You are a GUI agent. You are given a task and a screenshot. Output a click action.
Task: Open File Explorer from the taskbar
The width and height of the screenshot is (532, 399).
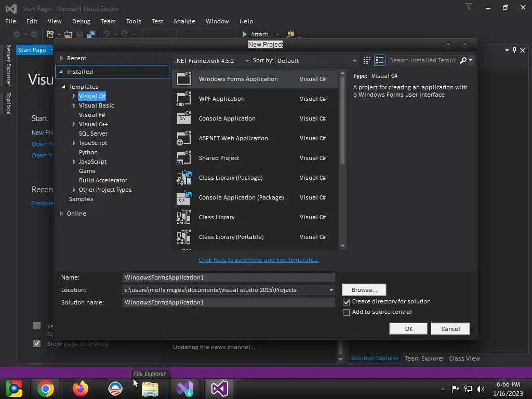pos(150,389)
